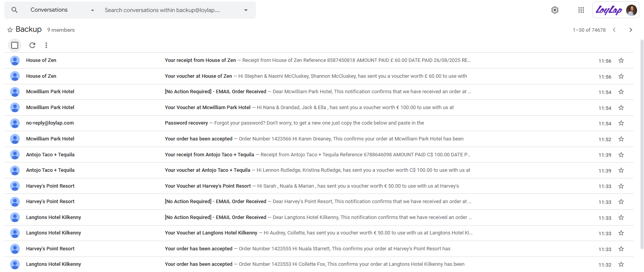Open Antojo Taco + Tequila receipt email
Screen dimensions: 644x272
(209, 155)
